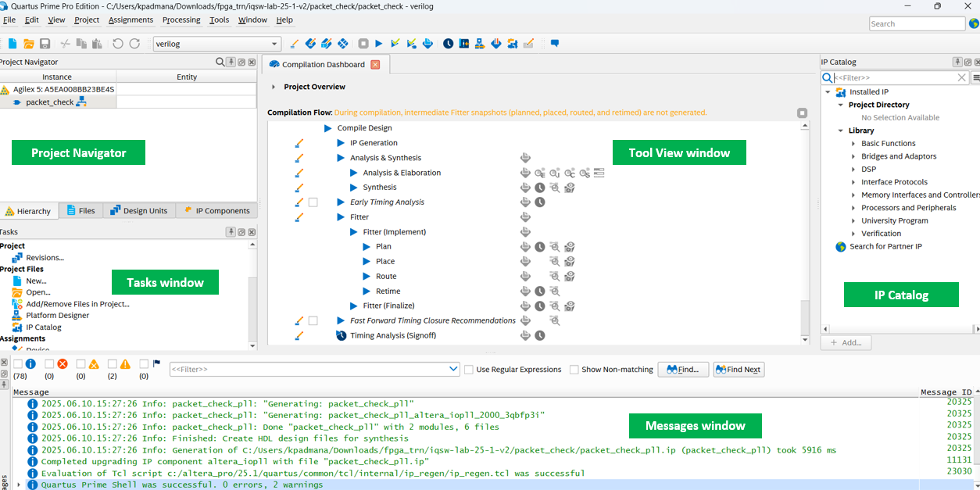The image size is (980, 490).
Task: Open the Processing menu
Action: coord(181,20)
